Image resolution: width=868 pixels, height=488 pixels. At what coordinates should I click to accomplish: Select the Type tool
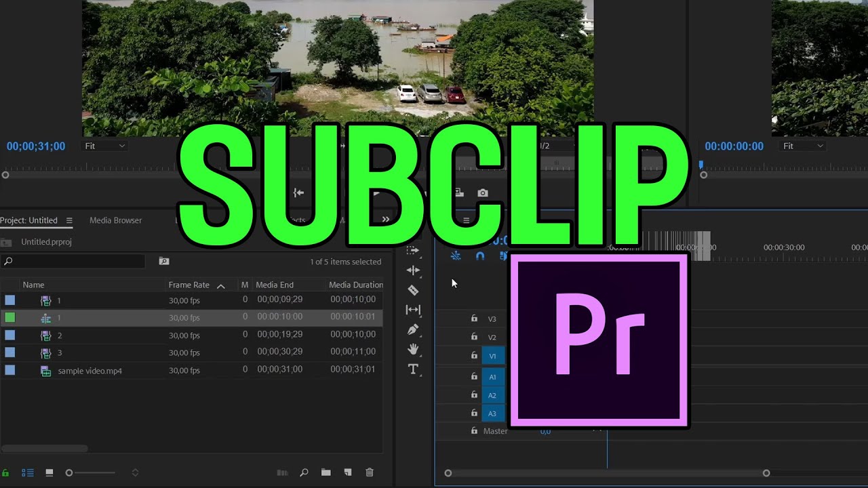point(413,369)
